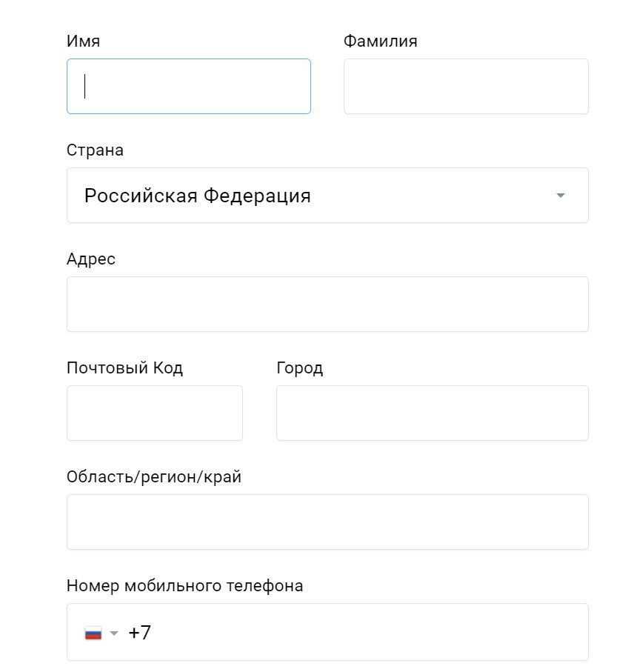The image size is (620, 672).
Task: Click the Почтовый Код label
Action: 124,368
